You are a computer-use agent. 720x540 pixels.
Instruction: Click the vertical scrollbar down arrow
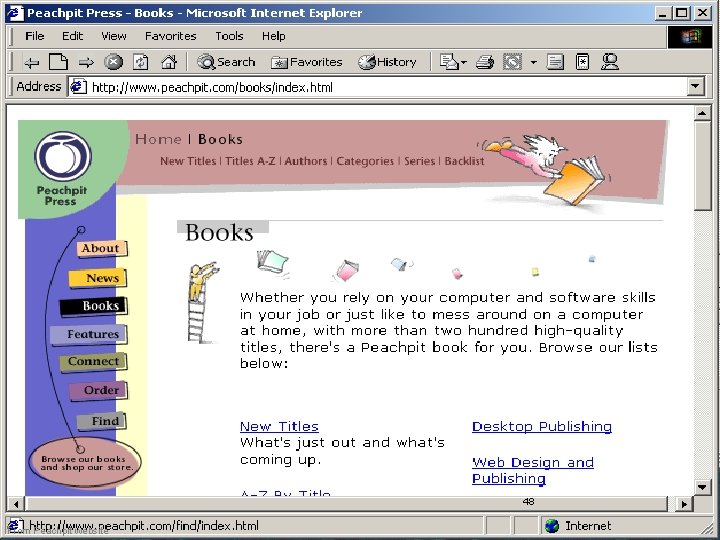point(703,487)
